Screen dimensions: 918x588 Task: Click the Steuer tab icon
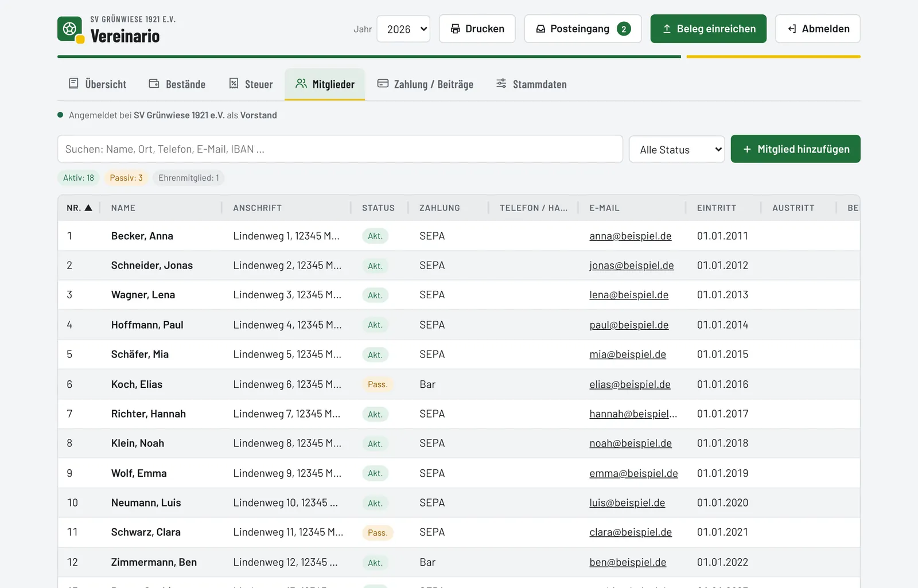(234, 84)
